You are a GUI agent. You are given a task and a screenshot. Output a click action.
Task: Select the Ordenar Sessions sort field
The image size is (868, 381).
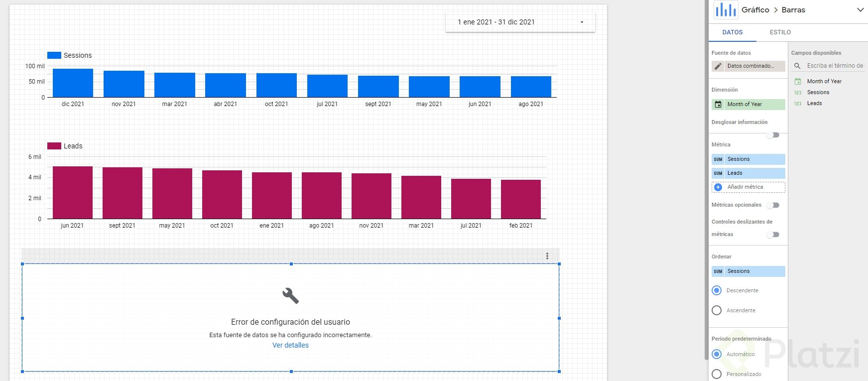pos(748,271)
